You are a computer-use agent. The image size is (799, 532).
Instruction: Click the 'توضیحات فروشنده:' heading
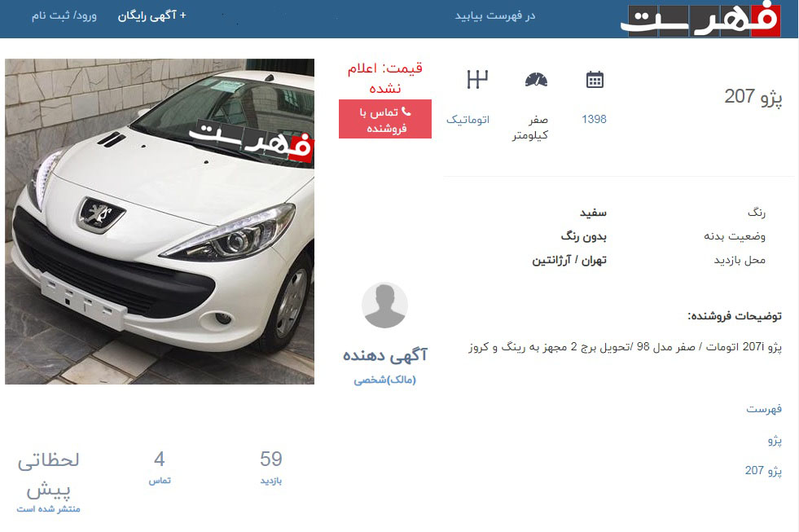(x=735, y=316)
